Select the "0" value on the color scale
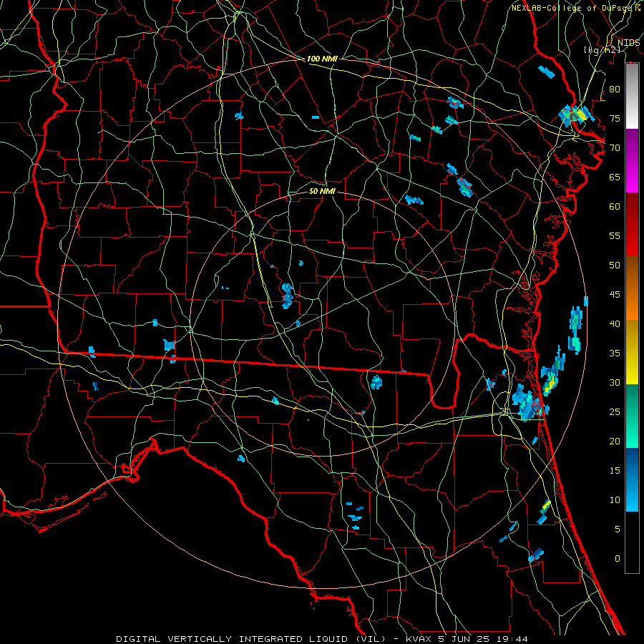This screenshot has width=644, height=644. (x=617, y=559)
